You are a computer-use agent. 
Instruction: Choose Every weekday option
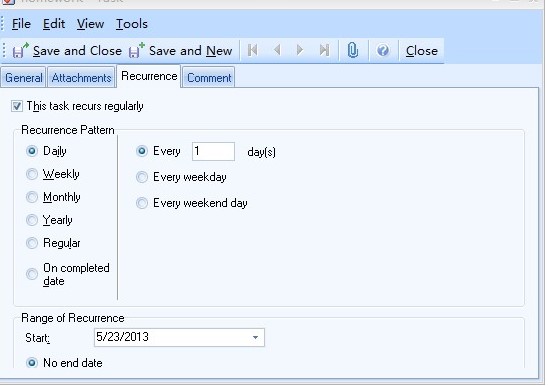[x=142, y=177]
